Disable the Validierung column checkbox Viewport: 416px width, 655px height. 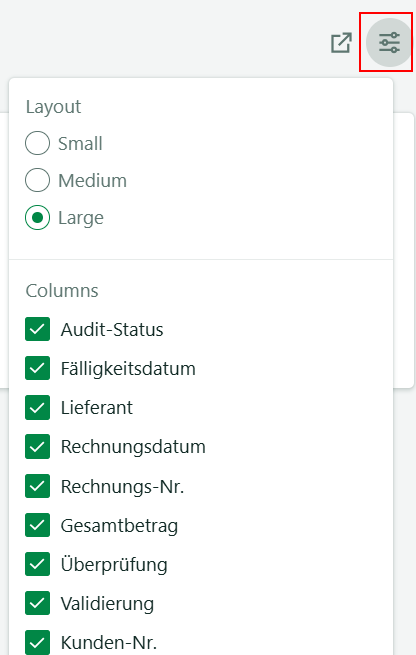point(38,603)
